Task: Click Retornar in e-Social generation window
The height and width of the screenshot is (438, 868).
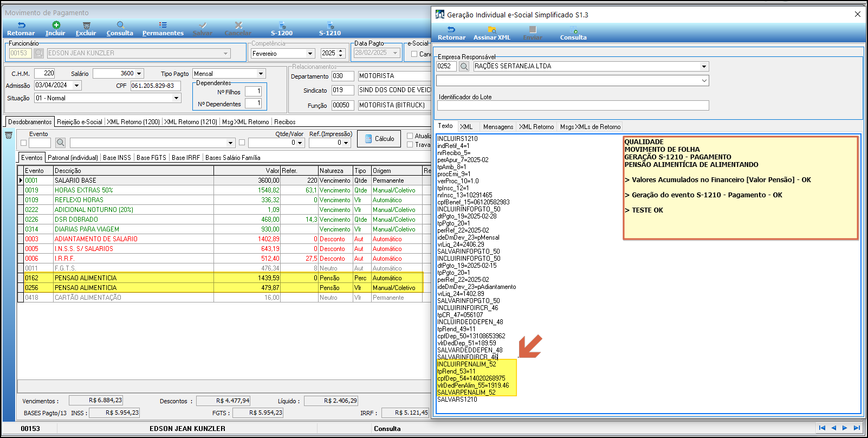Action: tap(451, 33)
